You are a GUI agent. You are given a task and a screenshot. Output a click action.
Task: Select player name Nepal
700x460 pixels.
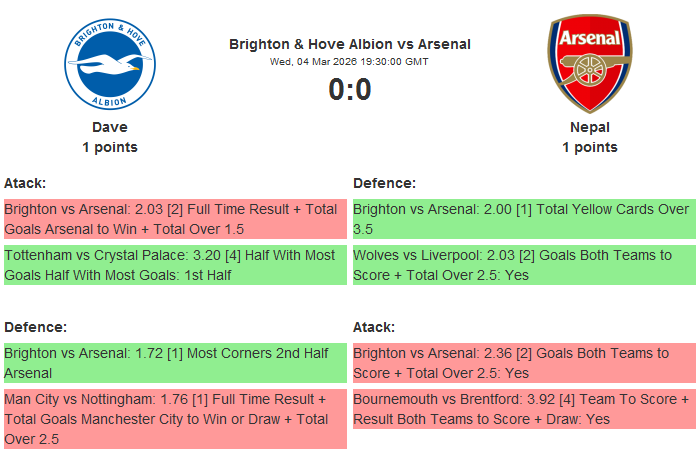click(590, 127)
